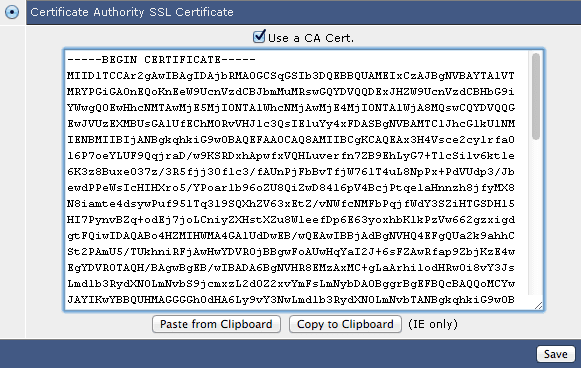Click the line starting with Lmdlb3RydXN0

pos(291,284)
